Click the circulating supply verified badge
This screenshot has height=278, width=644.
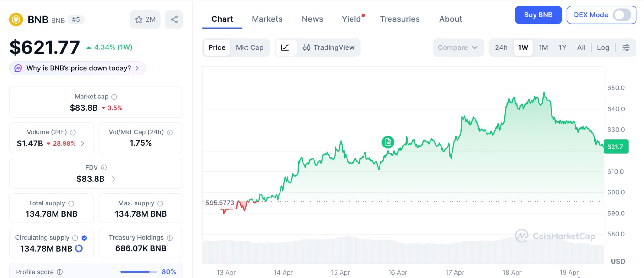[x=84, y=238]
